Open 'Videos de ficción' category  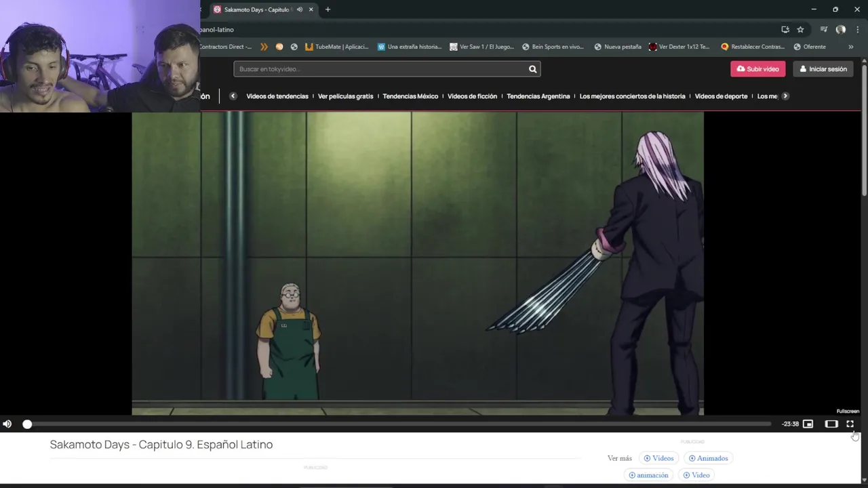coord(472,96)
